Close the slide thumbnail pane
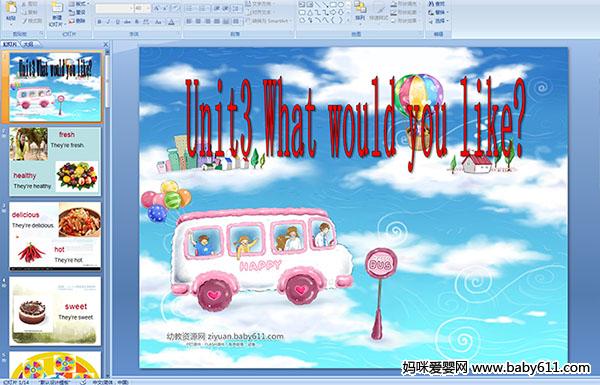 tap(106, 44)
